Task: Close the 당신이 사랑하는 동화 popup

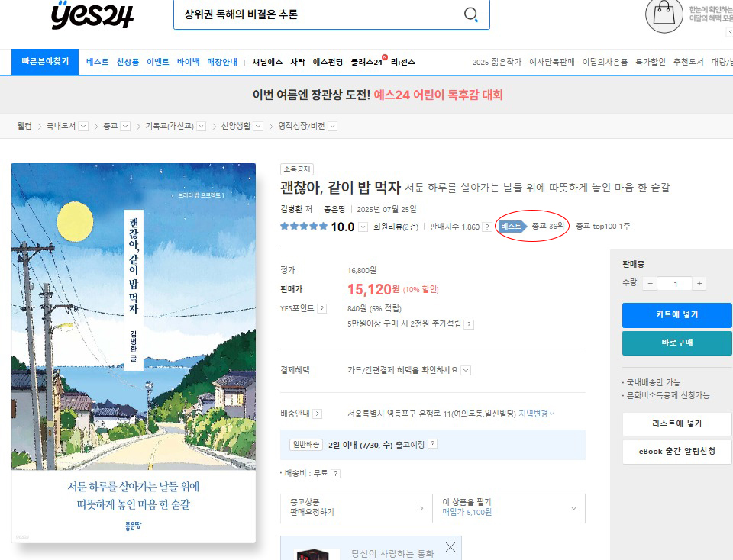Action: (450, 547)
